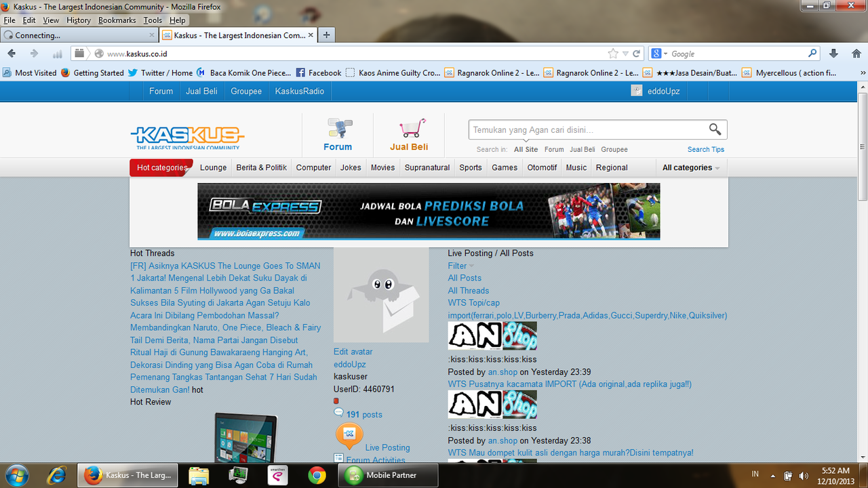Bookmark this page with the star icon
This screenshot has width=868, height=488.
coord(613,54)
